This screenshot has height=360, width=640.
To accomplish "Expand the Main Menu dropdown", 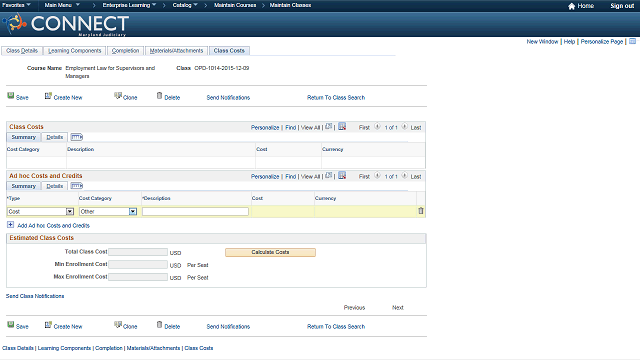I will click(x=62, y=5).
